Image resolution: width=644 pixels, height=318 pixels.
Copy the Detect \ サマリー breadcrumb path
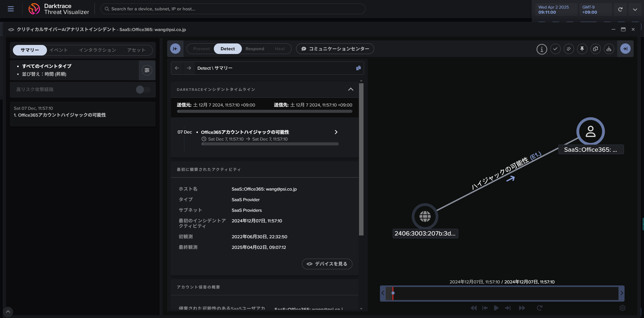click(x=358, y=68)
